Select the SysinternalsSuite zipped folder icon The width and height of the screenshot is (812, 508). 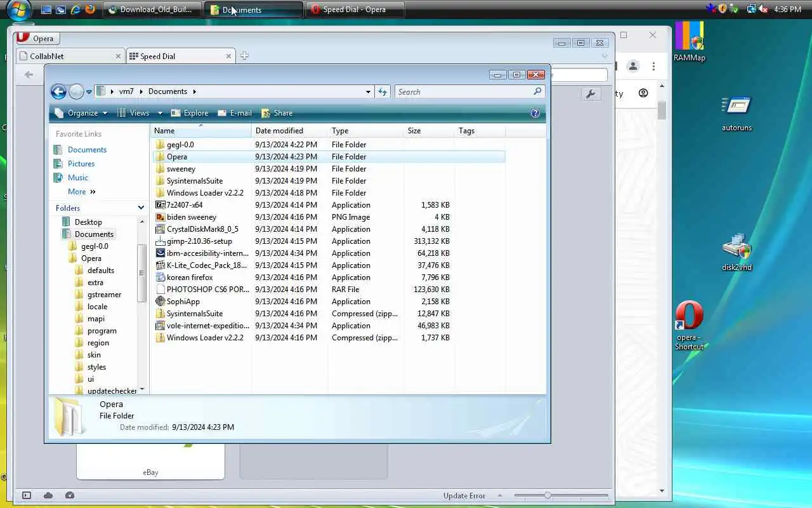(x=160, y=314)
